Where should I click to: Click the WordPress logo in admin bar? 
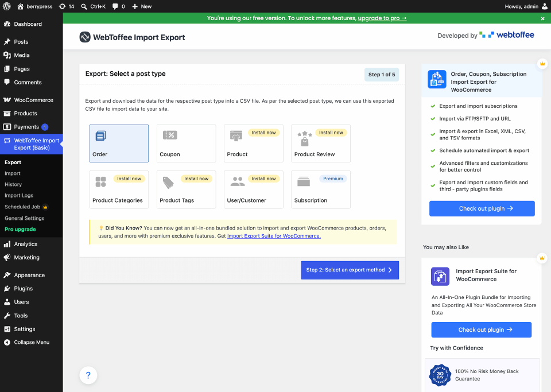click(7, 6)
